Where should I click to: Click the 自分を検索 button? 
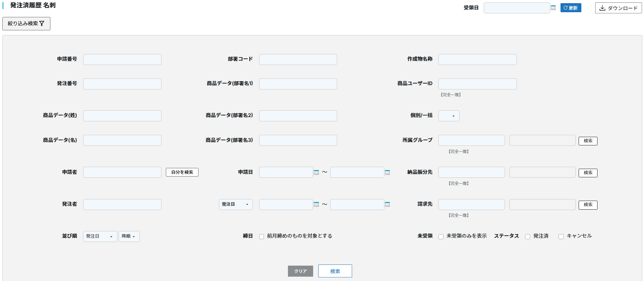coord(182,172)
